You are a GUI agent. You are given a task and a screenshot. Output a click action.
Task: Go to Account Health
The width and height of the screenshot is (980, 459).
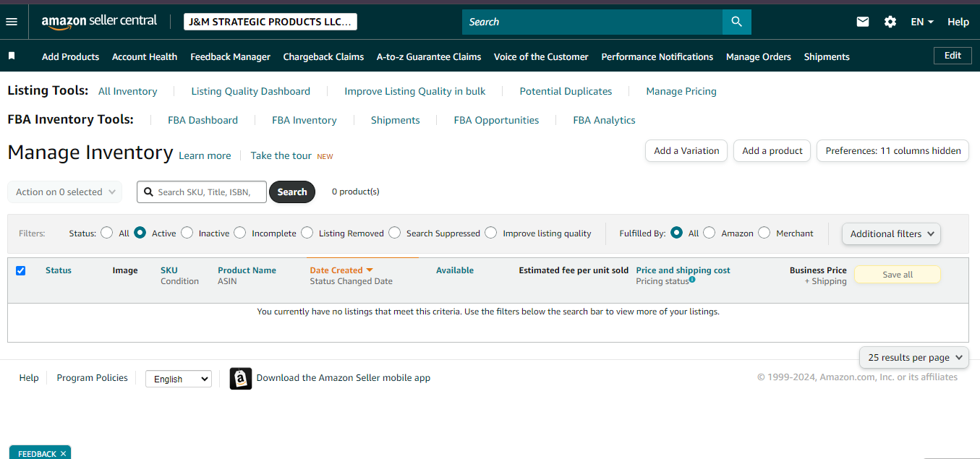pos(145,56)
